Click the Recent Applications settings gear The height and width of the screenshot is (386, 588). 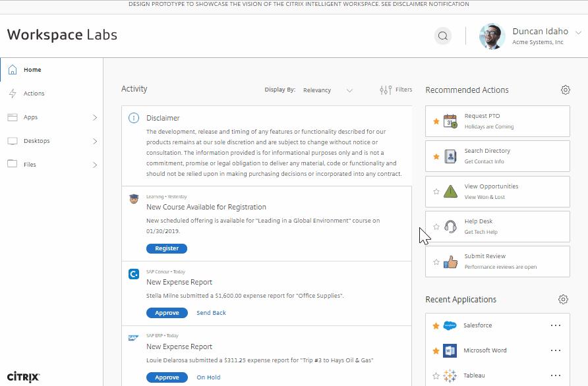point(563,299)
